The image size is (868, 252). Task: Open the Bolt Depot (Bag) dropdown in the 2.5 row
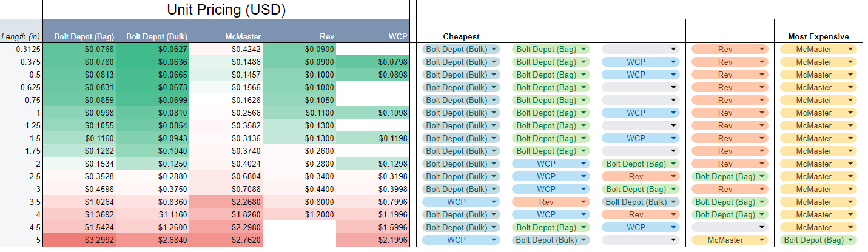tap(730, 176)
